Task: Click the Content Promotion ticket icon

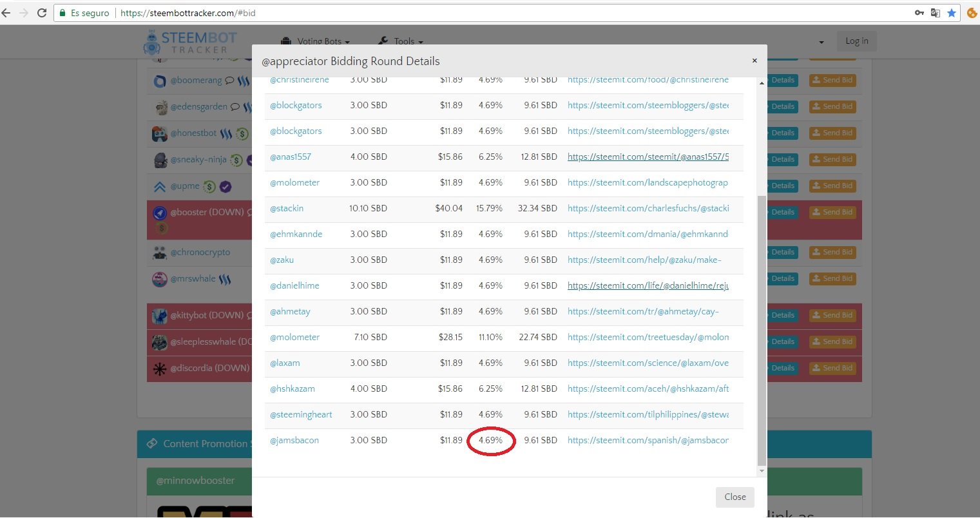Action: [x=152, y=443]
